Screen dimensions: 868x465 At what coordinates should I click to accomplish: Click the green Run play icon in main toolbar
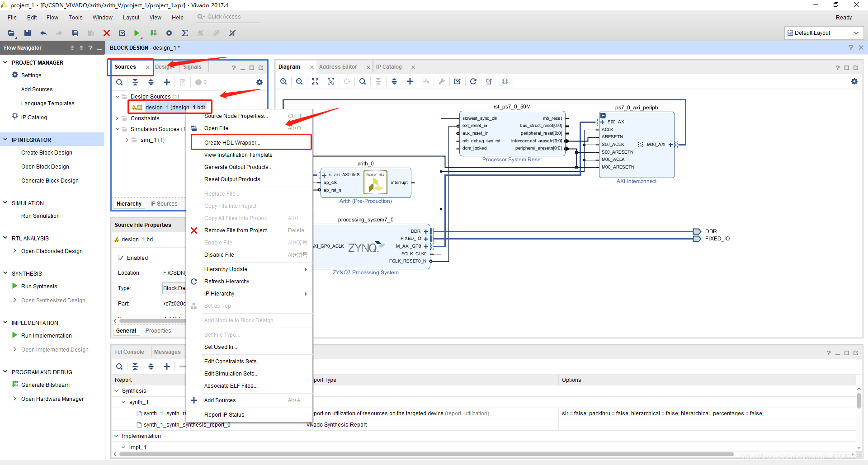click(137, 33)
